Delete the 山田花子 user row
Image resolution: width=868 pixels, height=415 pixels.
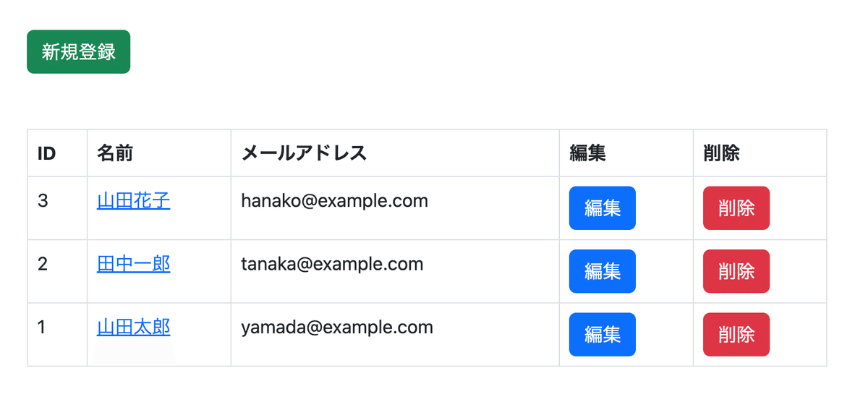pos(736,208)
